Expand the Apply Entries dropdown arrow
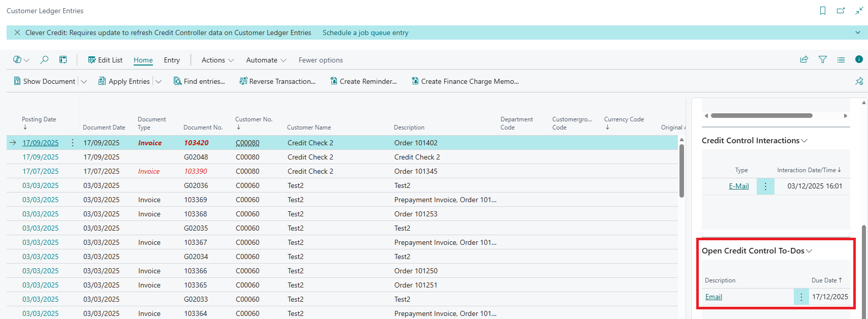Viewport: 868px width, 319px height. pos(159,81)
